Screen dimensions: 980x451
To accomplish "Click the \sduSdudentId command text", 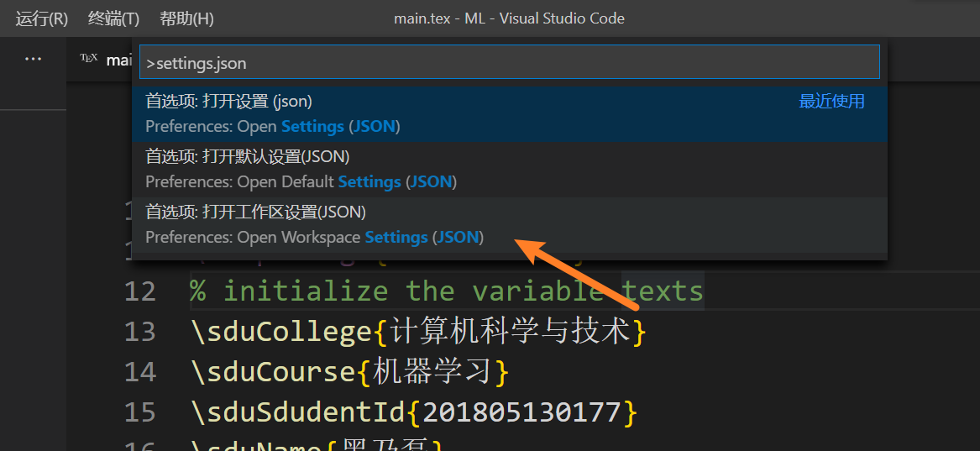I will 298,412.
